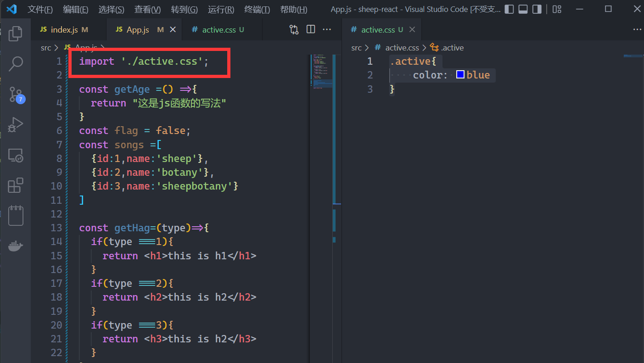Click the 'this is h1' return line
Image resolution: width=644 pixels, height=363 pixels.
179,256
